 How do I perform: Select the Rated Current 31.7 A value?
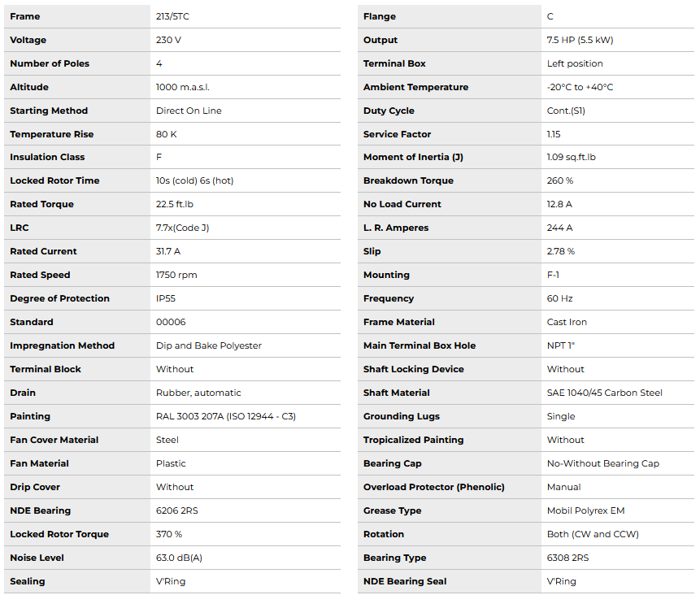[x=168, y=251]
